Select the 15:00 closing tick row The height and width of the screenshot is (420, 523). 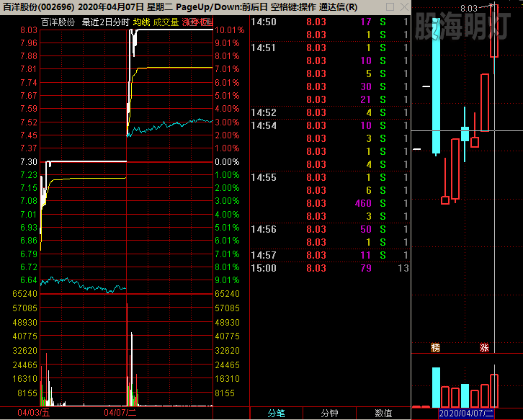(x=330, y=268)
